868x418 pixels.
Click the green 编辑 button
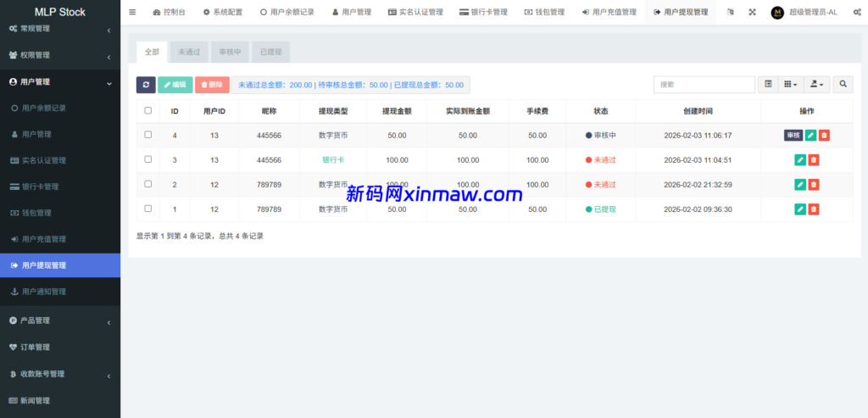click(175, 85)
